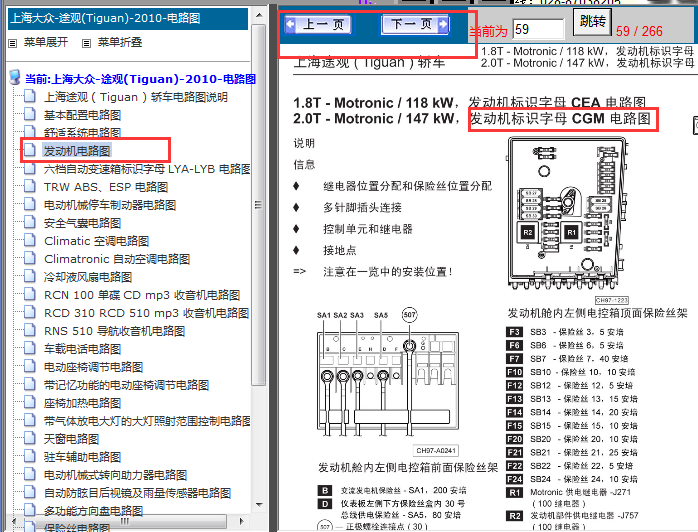Screen dimensions: 698x532
Task: Open 电动座椅调节电路图
Action: 93,367
